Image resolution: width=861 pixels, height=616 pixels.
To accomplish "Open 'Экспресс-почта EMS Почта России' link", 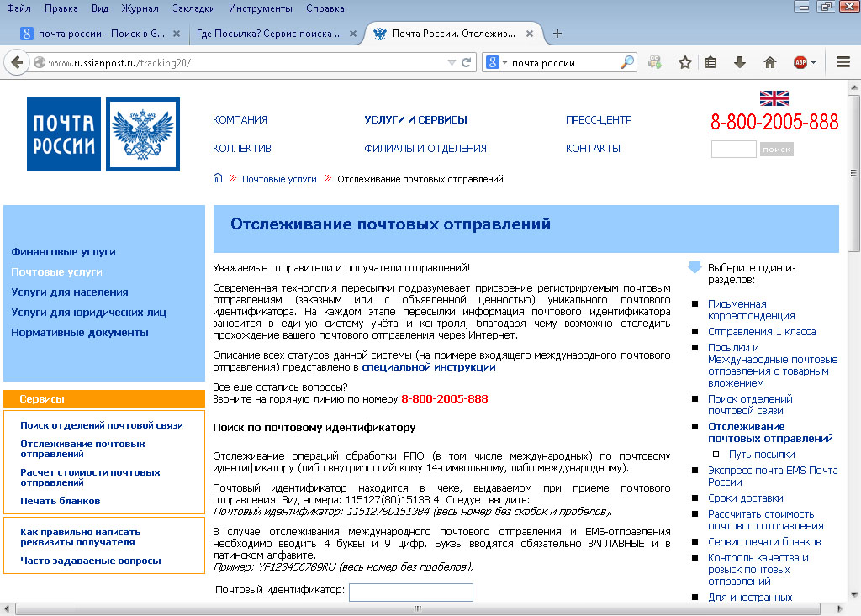I will [x=773, y=476].
